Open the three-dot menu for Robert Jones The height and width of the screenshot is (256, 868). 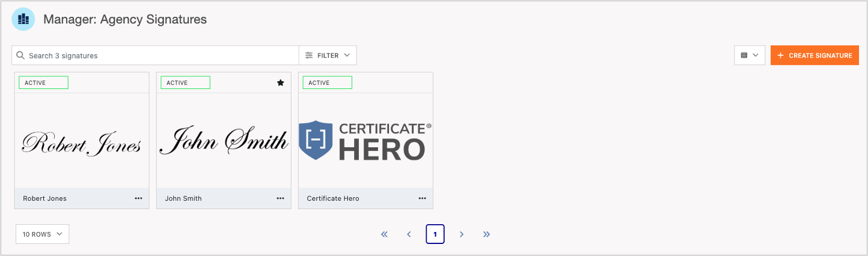pyautogui.click(x=138, y=198)
